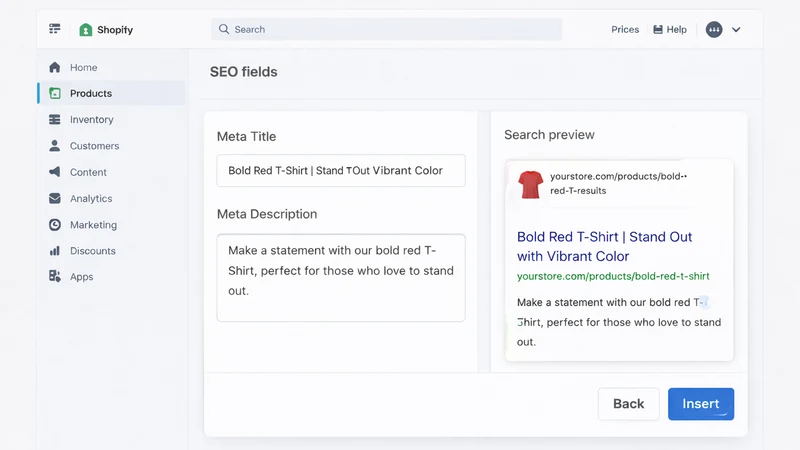Image resolution: width=800 pixels, height=450 pixels.
Task: Expand the account dropdown chevron
Action: pos(736,30)
